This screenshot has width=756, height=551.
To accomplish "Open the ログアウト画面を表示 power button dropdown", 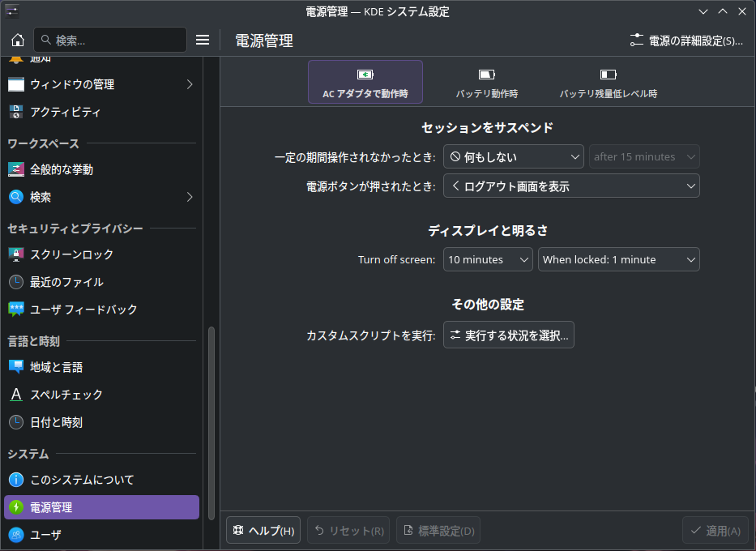I will 571,186.
